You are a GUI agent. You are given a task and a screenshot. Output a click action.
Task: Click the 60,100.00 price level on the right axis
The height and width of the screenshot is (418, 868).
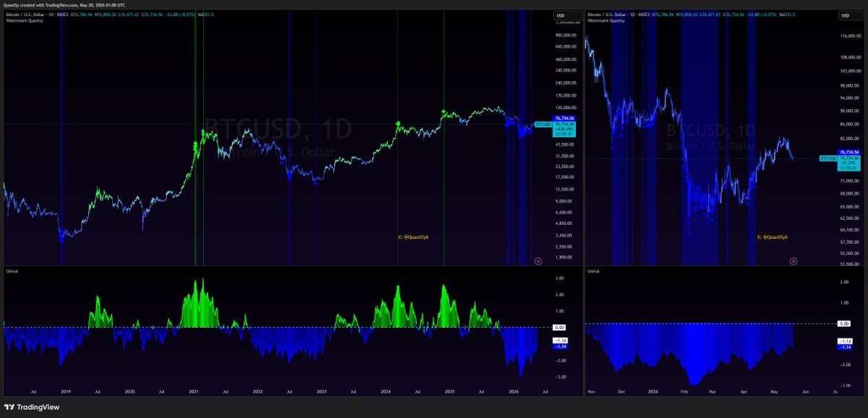848,230
